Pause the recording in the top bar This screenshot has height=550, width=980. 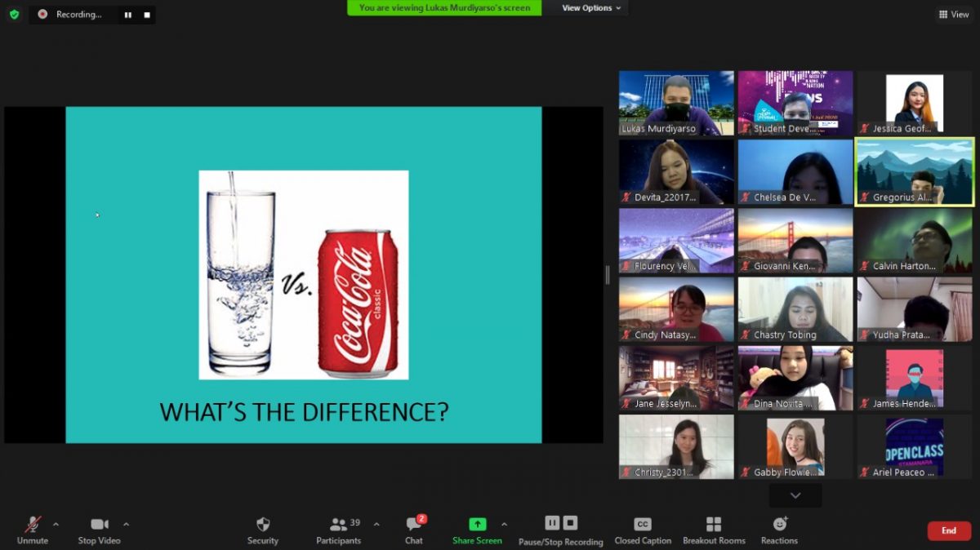127,15
